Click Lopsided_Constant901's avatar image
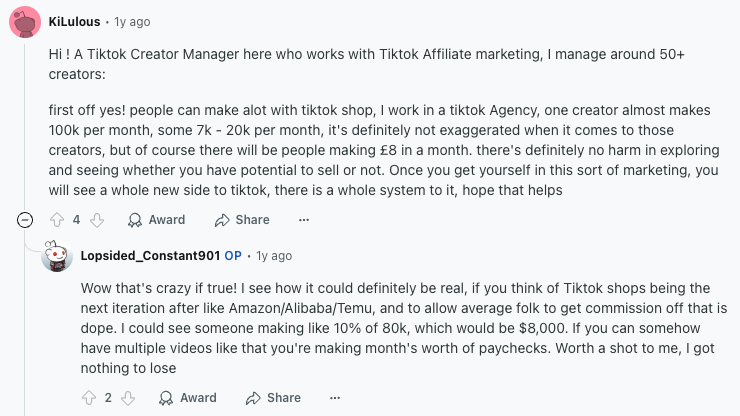 [56, 256]
